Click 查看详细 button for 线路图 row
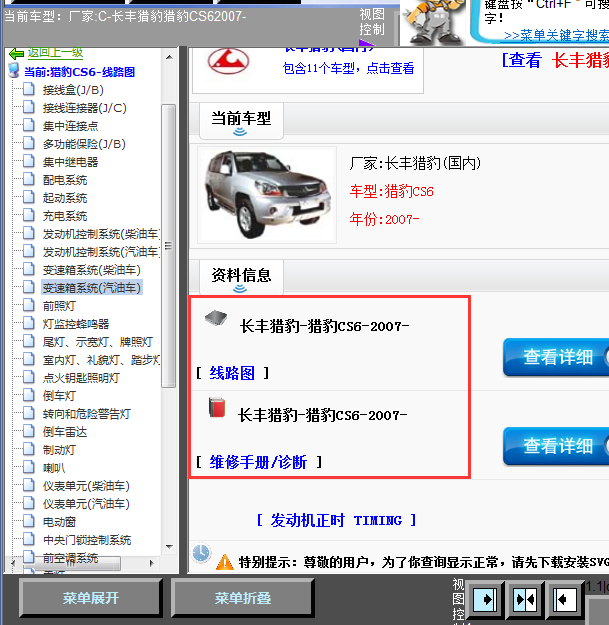 point(556,357)
